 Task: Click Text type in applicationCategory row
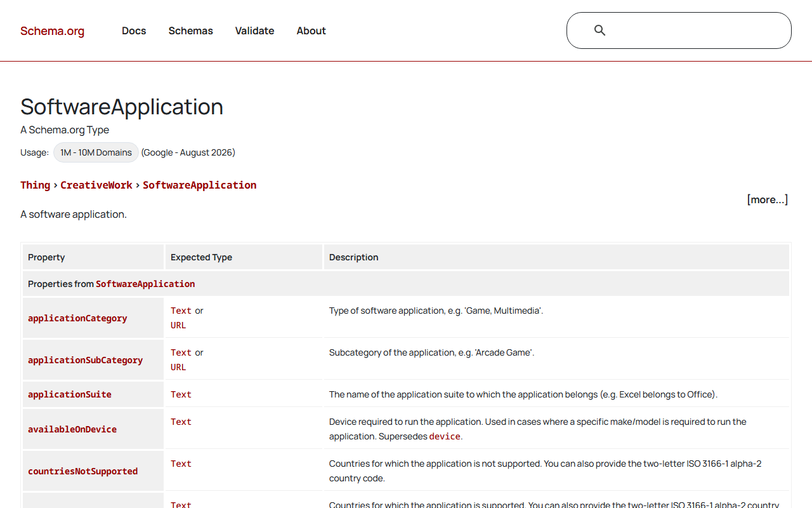tap(181, 311)
